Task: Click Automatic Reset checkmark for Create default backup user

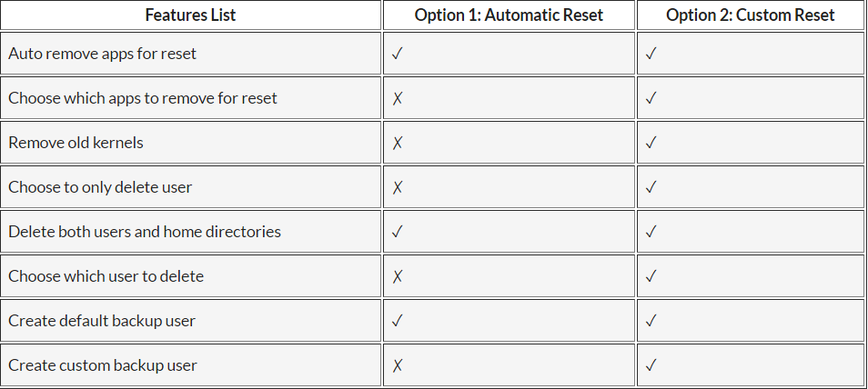Action: [398, 321]
